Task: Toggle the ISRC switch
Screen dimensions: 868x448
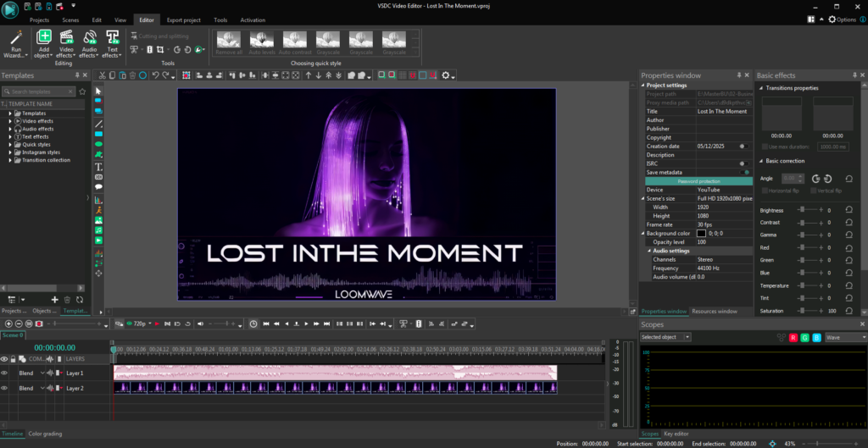Action: pyautogui.click(x=744, y=163)
